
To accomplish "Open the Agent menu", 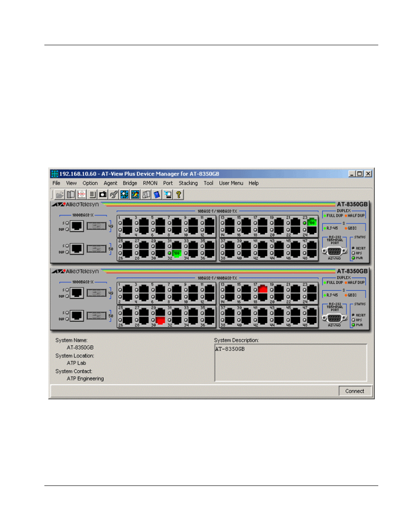I will [x=110, y=183].
